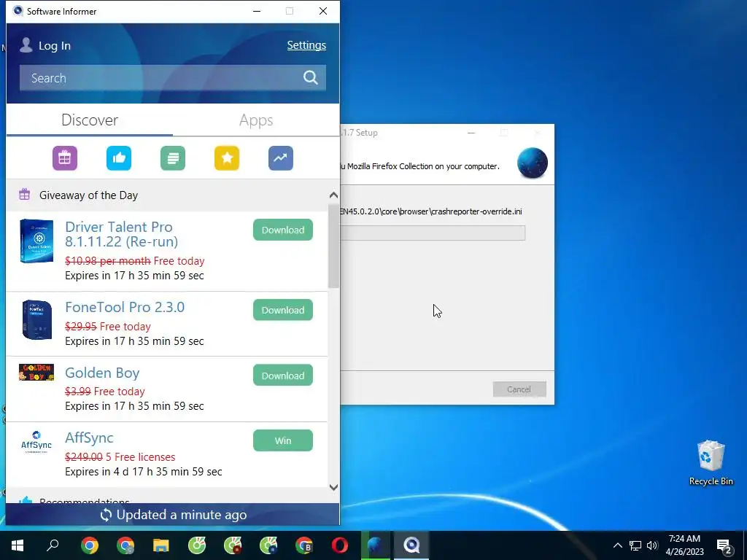Viewport: 747px width, 560px height.
Task: Open volume tray icon
Action: click(x=652, y=545)
